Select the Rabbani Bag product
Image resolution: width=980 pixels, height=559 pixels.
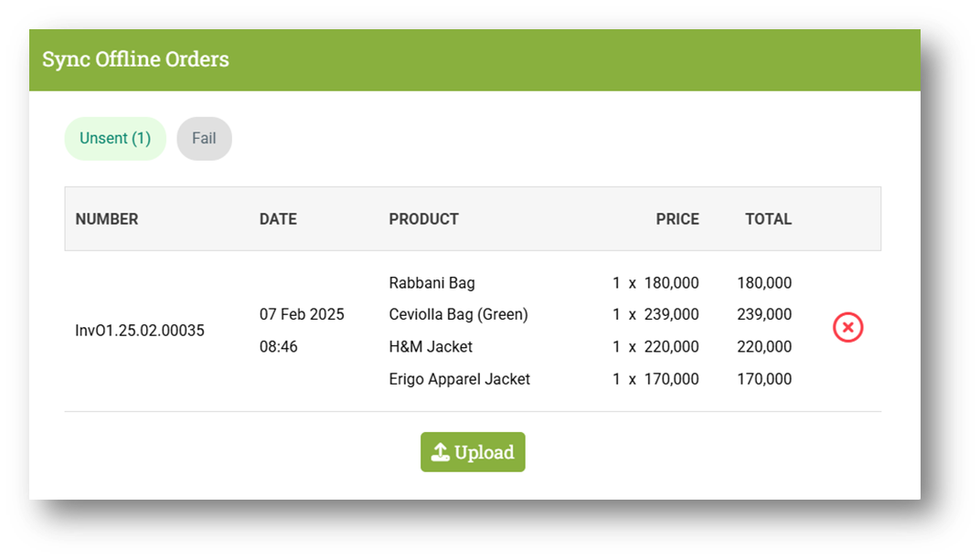pyautogui.click(x=431, y=283)
